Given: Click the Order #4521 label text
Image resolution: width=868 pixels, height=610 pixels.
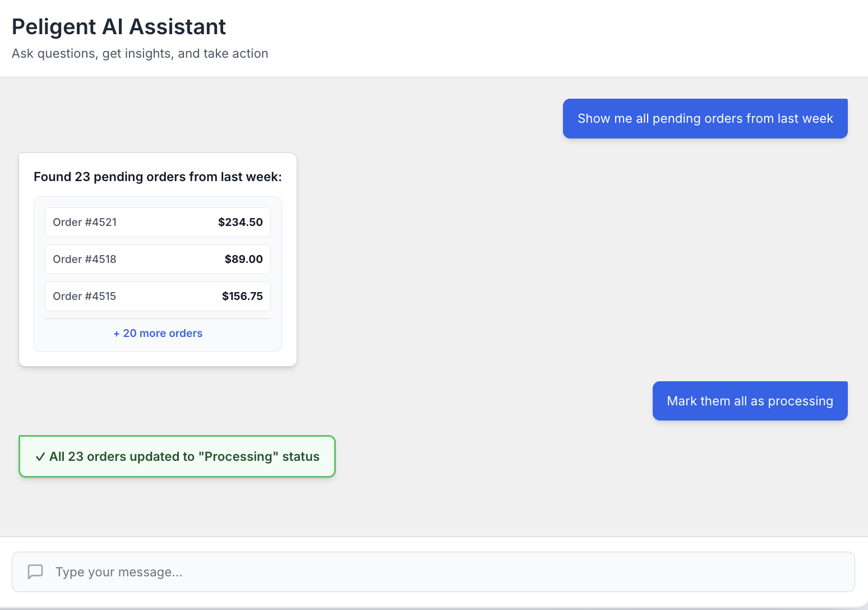Looking at the screenshot, I should (x=85, y=222).
